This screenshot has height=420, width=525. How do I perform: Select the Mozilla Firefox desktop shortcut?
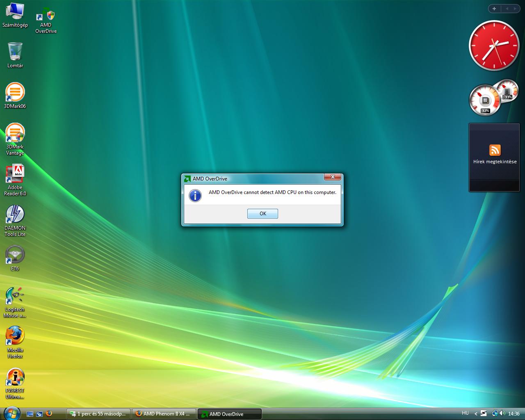click(x=15, y=342)
